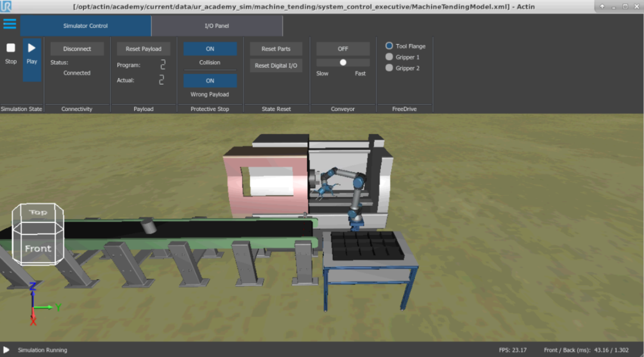The height and width of the screenshot is (357, 644).
Task: Click the cylinder part on the conveyor
Action: click(x=148, y=226)
